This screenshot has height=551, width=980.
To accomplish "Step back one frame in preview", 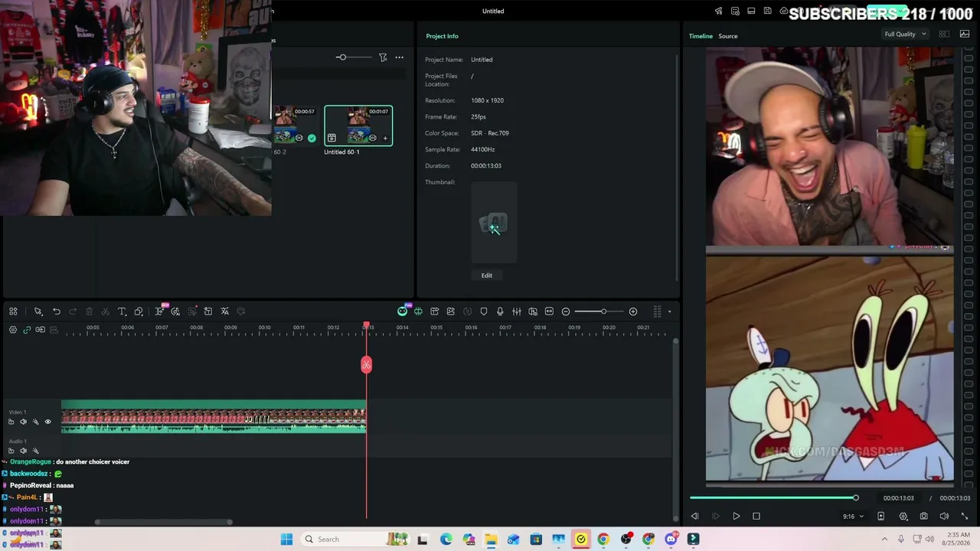I will point(695,517).
